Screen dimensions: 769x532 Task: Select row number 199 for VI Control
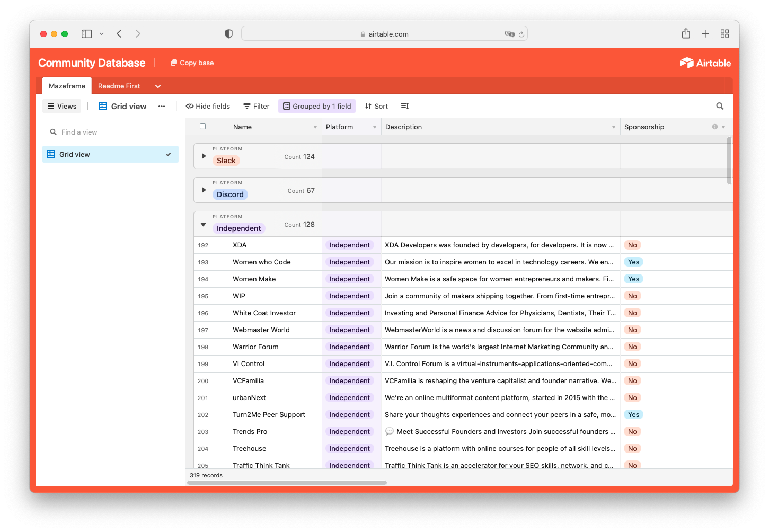click(203, 364)
